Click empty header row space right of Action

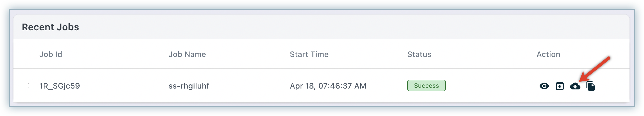[x=594, y=54]
